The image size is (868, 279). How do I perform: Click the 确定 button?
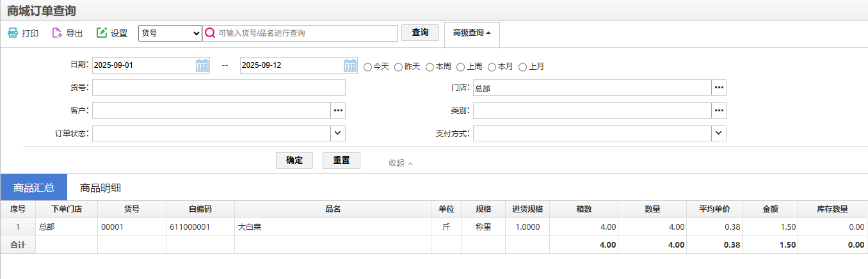click(294, 161)
